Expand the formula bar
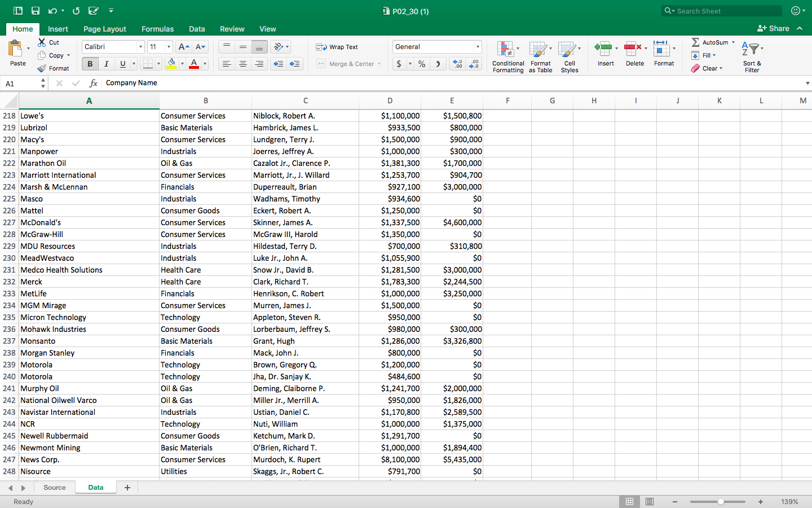The width and height of the screenshot is (812, 508). point(807,83)
